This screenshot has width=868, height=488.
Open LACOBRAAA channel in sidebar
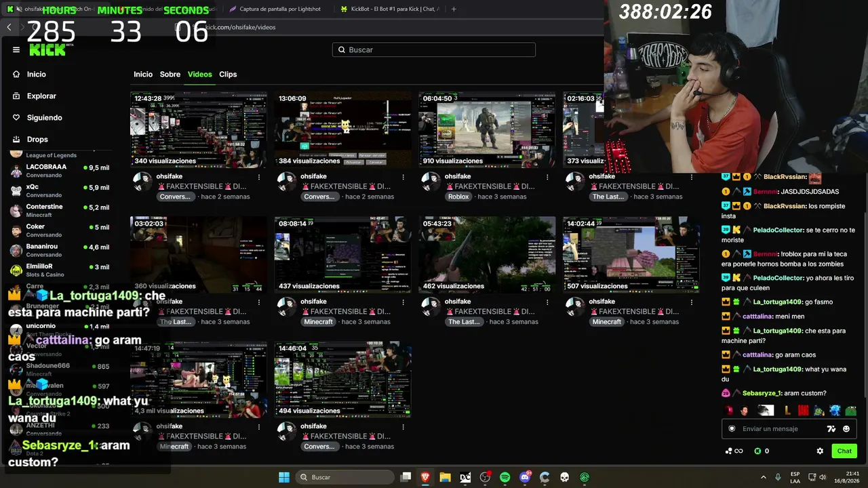pyautogui.click(x=60, y=171)
